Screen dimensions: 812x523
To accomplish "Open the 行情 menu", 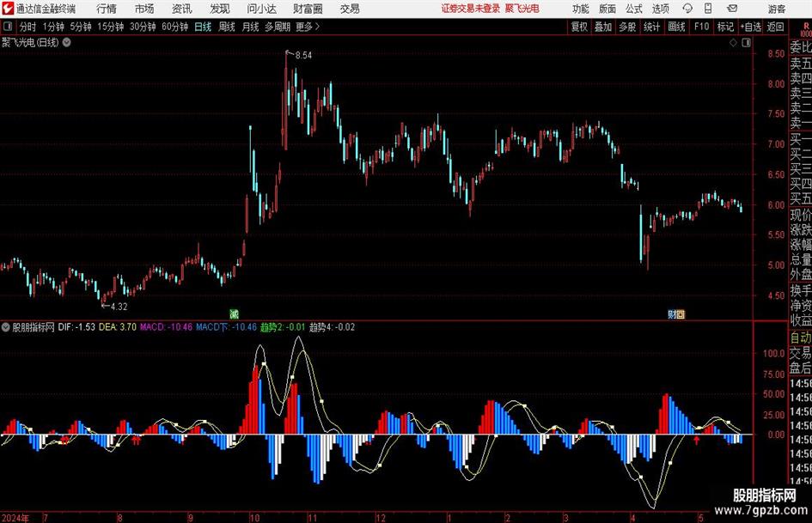I will (x=107, y=9).
